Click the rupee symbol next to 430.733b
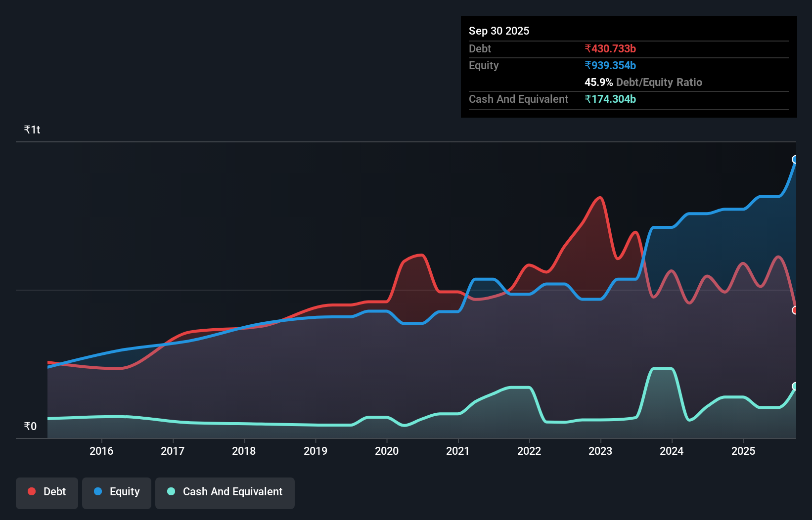The width and height of the screenshot is (812, 520). (588, 48)
